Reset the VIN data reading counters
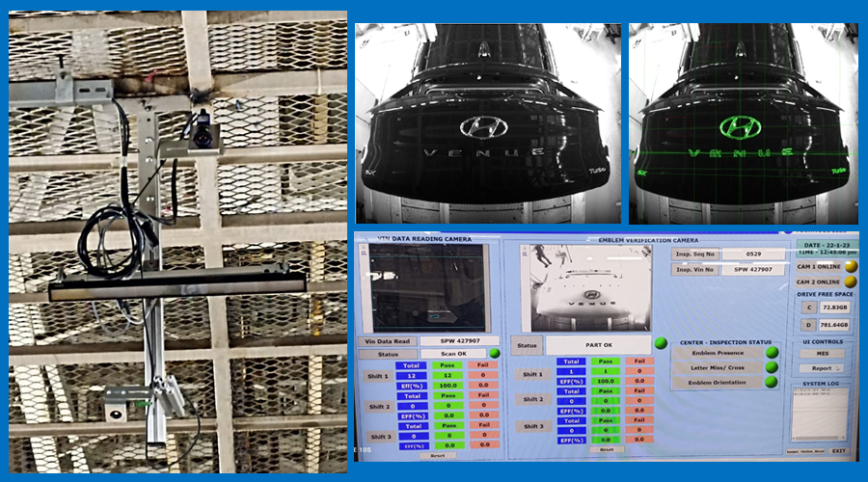 point(437,455)
